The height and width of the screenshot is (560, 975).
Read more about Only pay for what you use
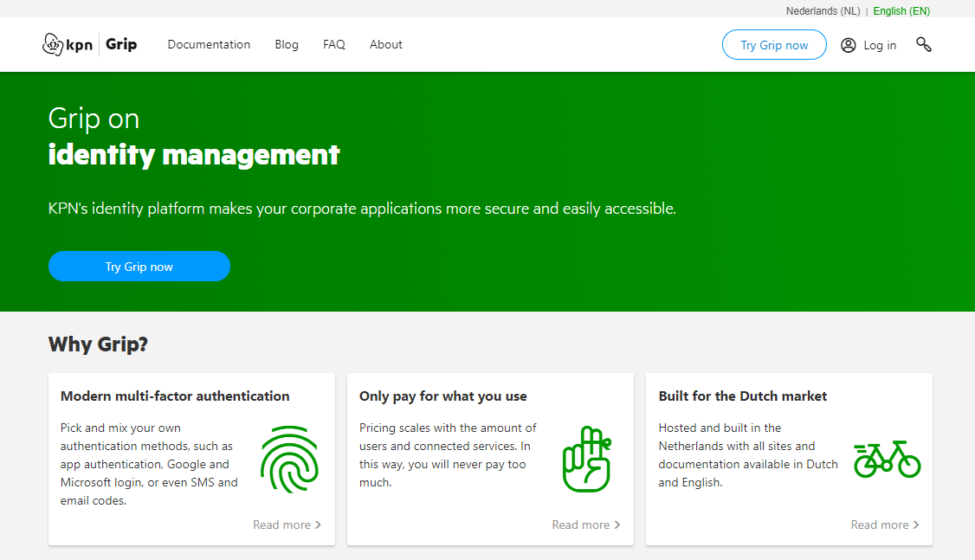[x=586, y=525]
